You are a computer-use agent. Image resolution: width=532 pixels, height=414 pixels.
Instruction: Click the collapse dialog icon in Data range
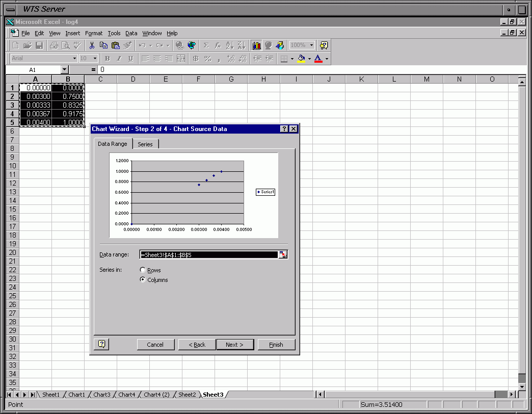pyautogui.click(x=283, y=254)
